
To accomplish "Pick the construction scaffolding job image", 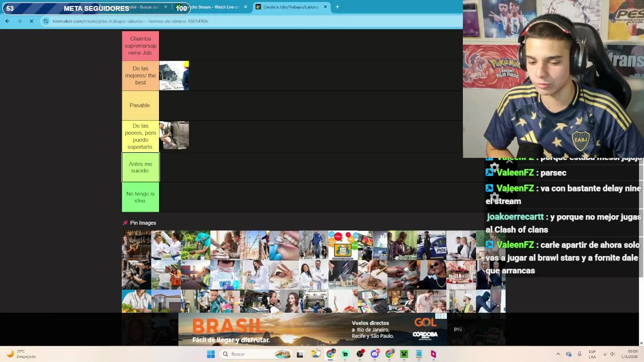I will point(255,245).
